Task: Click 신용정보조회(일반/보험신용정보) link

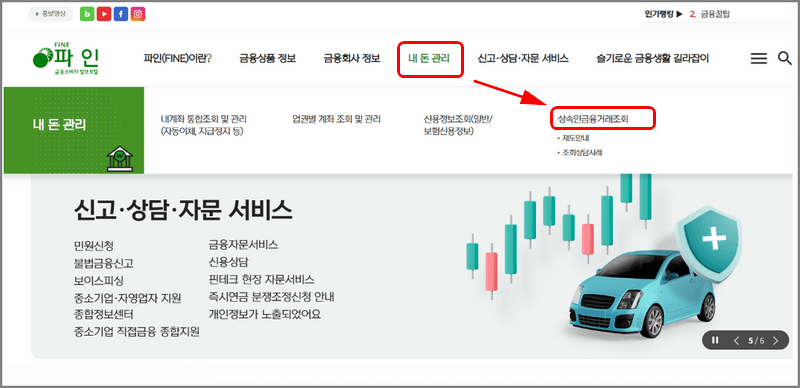Action: pyautogui.click(x=458, y=125)
